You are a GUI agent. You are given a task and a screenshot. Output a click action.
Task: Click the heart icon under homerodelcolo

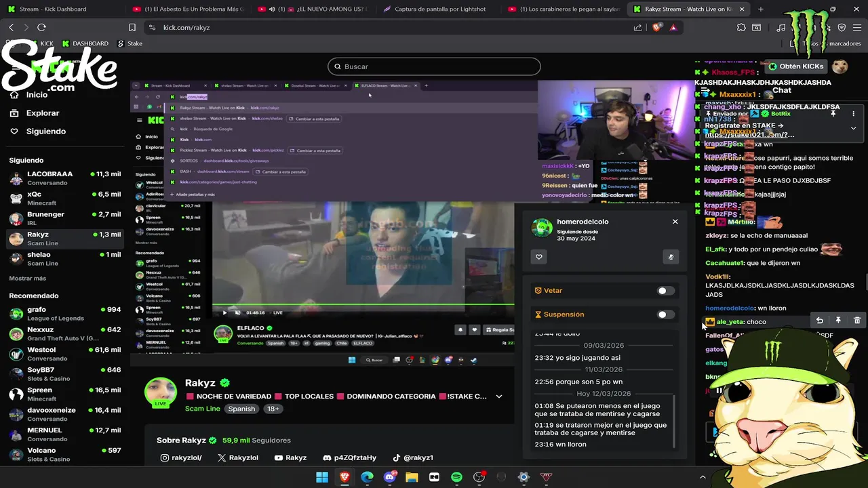pos(539,257)
